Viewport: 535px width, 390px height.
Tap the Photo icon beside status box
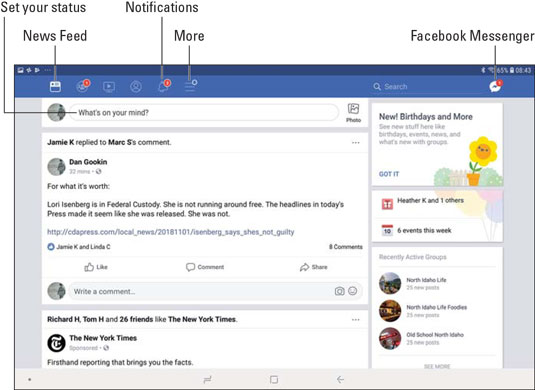coord(353,113)
